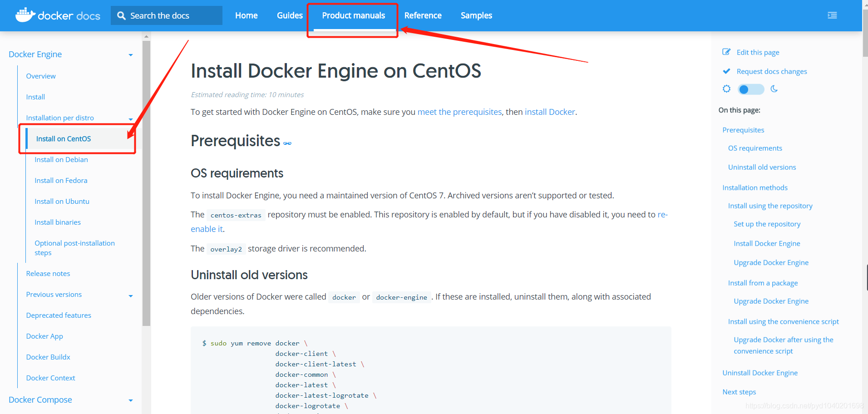Click the sidebar scroll-up arrow
Screen dimensions: 868x414
coord(146,36)
